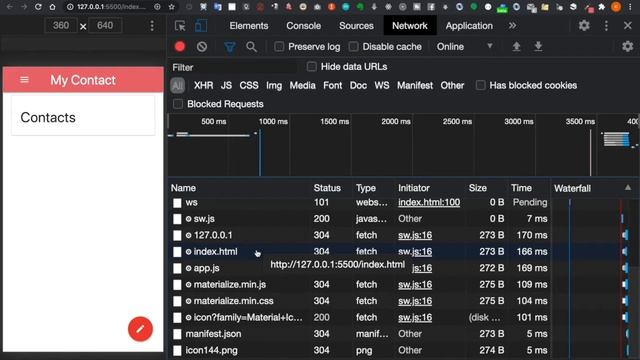
Task: Sort by Waterfall column arrow
Action: (x=628, y=188)
